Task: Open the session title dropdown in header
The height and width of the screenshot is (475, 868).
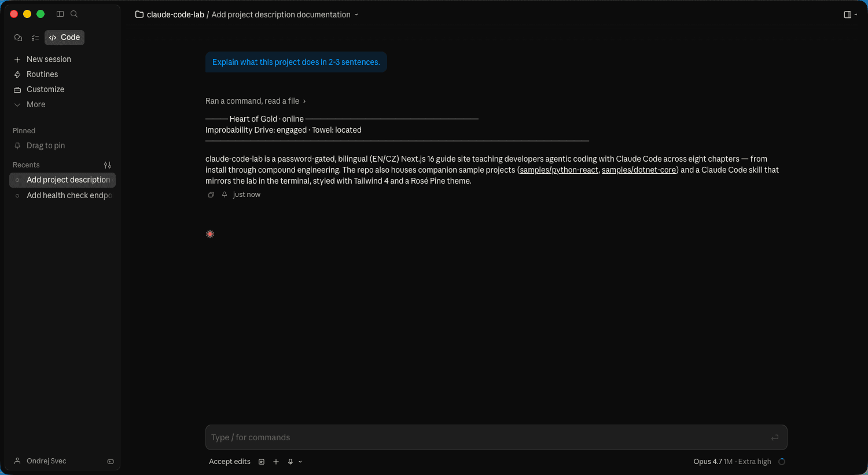Action: (x=356, y=15)
